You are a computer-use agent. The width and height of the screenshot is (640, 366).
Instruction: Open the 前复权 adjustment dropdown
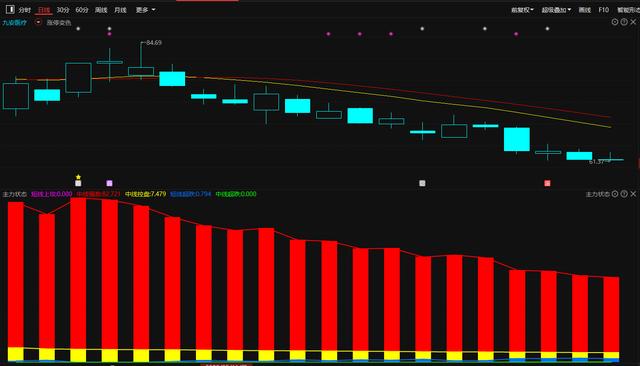point(522,10)
